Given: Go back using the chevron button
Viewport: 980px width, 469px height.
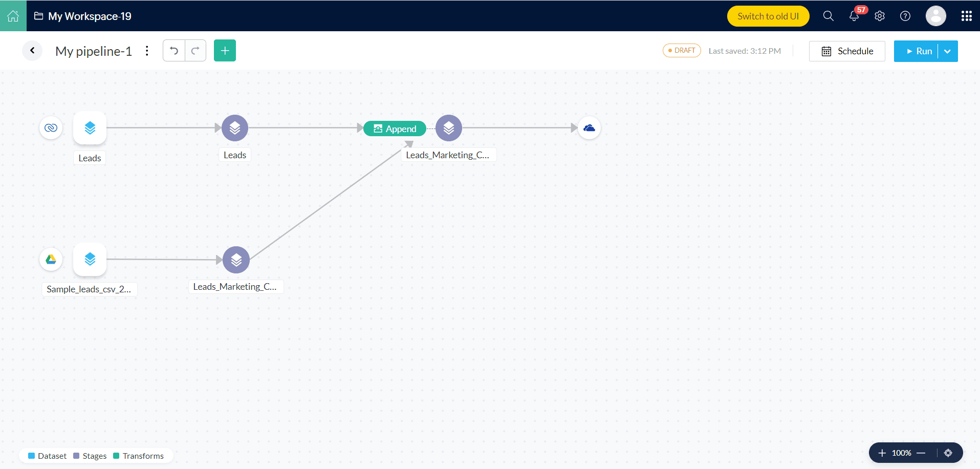Looking at the screenshot, I should (32, 51).
